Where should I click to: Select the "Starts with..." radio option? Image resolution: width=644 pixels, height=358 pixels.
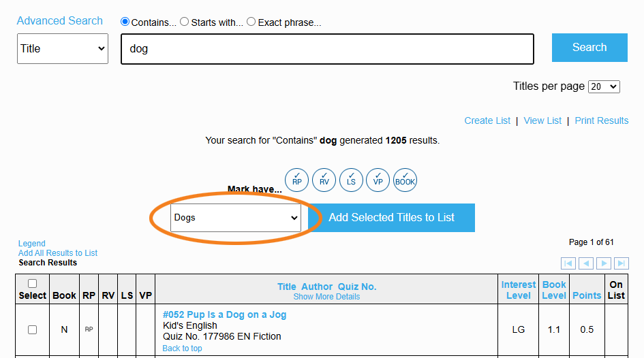click(x=185, y=22)
